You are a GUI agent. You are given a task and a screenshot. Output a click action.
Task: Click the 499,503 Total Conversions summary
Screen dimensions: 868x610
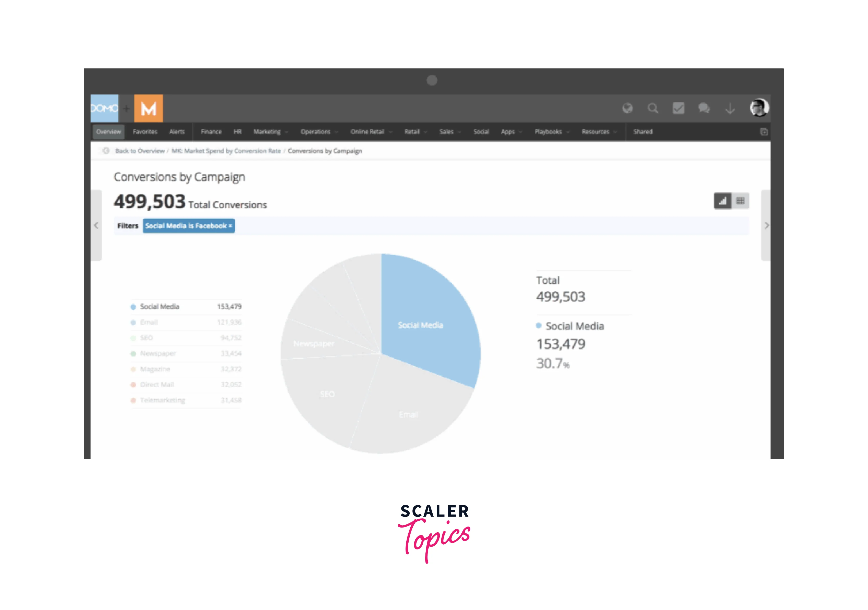[x=190, y=202]
